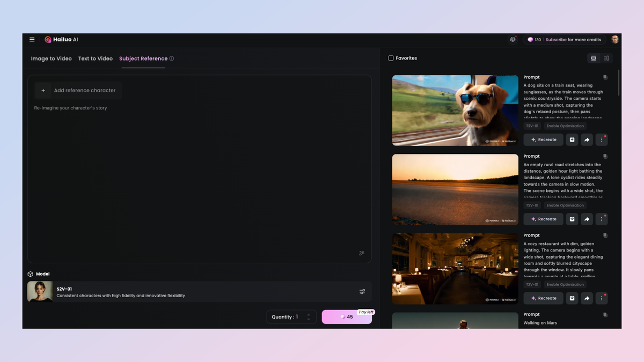This screenshot has height=362, width=644.
Task: Copy the dog video's prompt
Action: [605, 77]
